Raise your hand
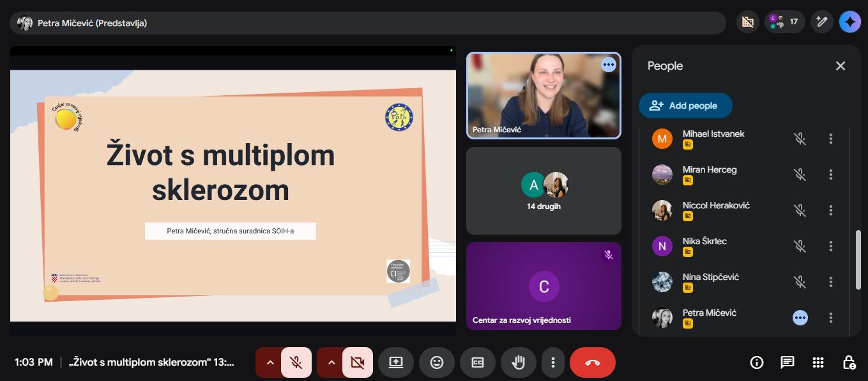Screen dimensions: 868x381 pos(519,362)
